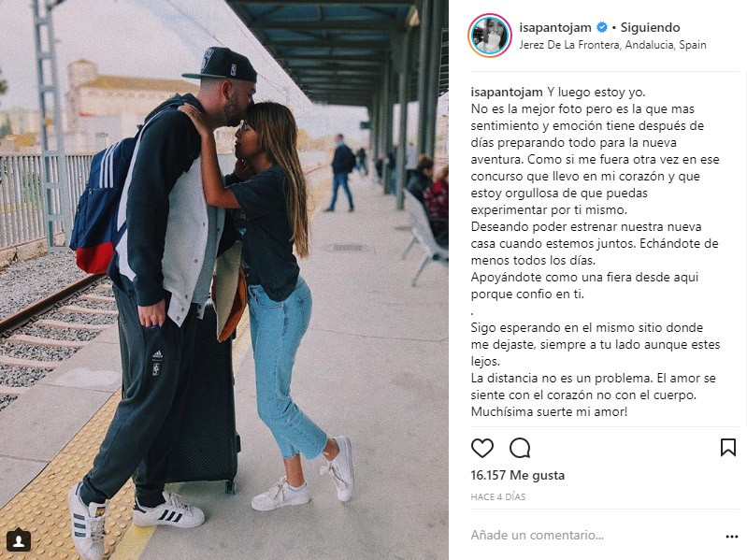View the 16.157 Me gusta likes list
Image resolution: width=747 pixels, height=560 pixels.
click(x=517, y=475)
